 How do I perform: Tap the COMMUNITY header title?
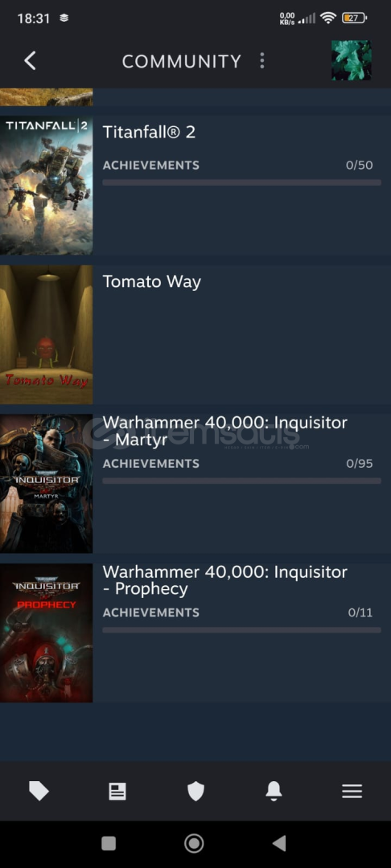pos(182,61)
